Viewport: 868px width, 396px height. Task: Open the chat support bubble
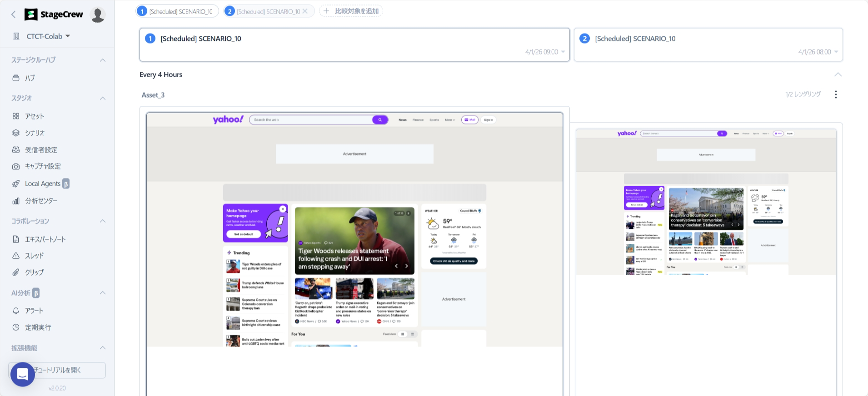[x=23, y=374]
